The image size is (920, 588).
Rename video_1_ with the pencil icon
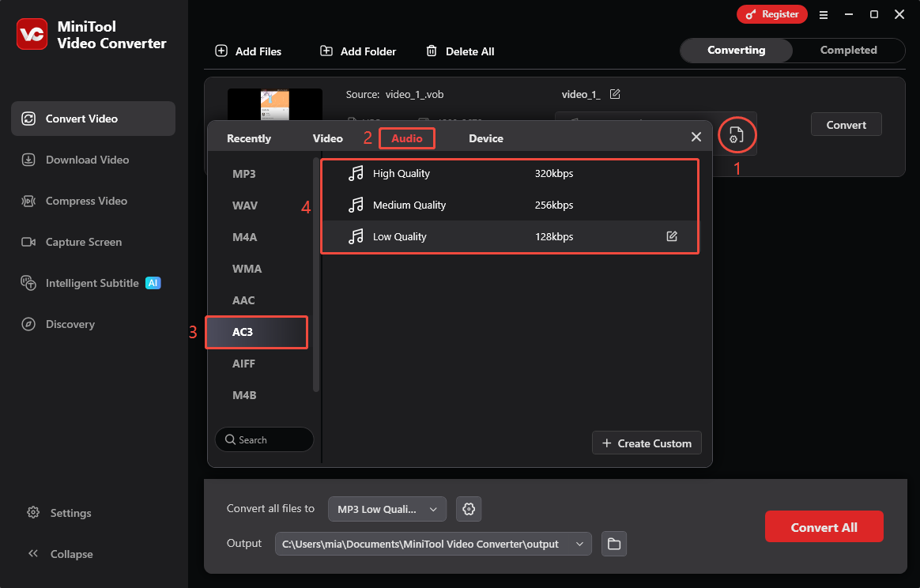[615, 94]
